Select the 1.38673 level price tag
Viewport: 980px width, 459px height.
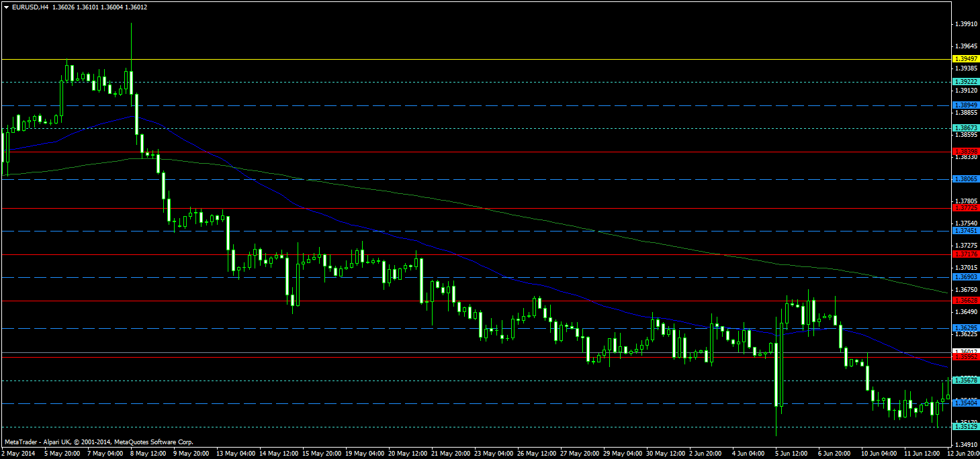click(x=966, y=127)
